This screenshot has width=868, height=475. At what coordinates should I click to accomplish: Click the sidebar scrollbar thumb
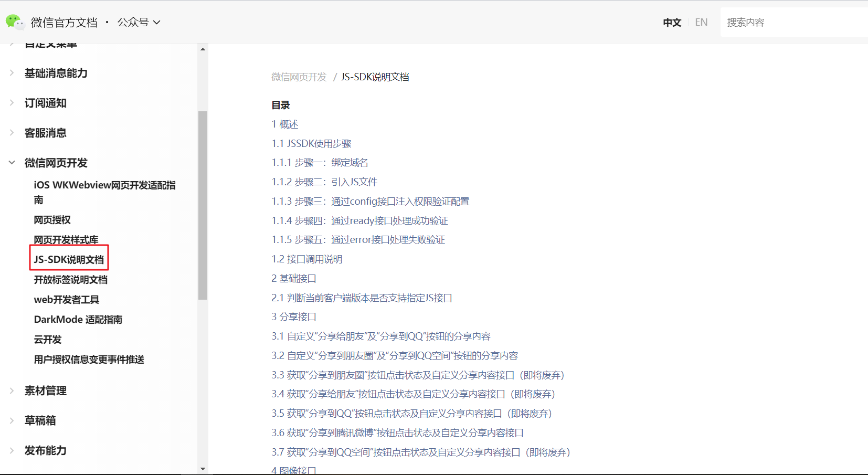click(203, 205)
